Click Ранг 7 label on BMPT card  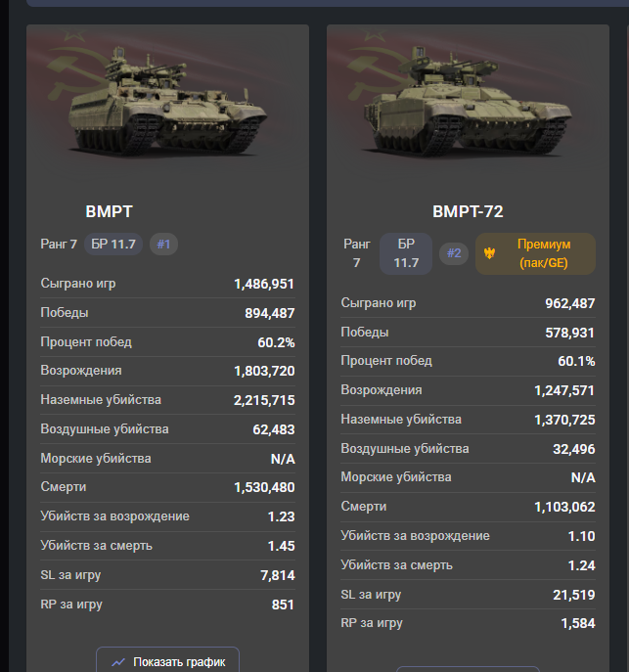click(59, 245)
